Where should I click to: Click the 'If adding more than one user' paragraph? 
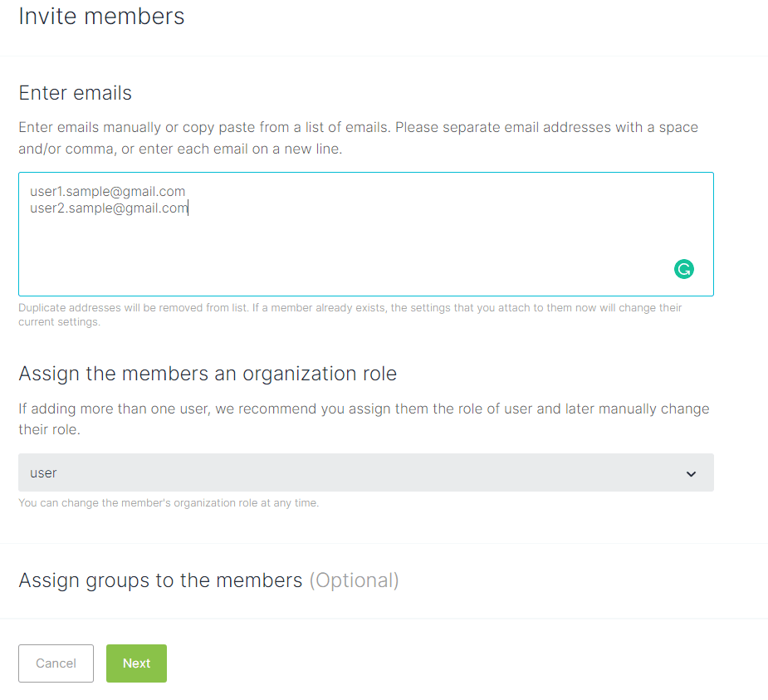click(x=364, y=419)
